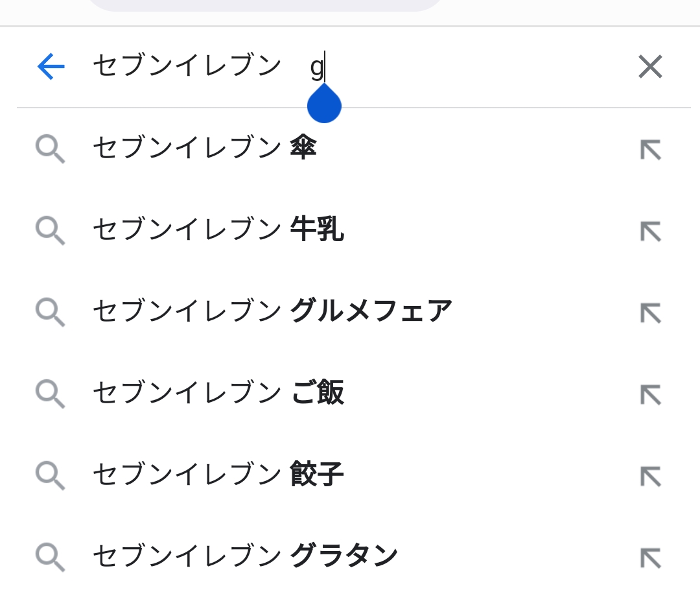Tap the blue back arrow

tap(51, 66)
